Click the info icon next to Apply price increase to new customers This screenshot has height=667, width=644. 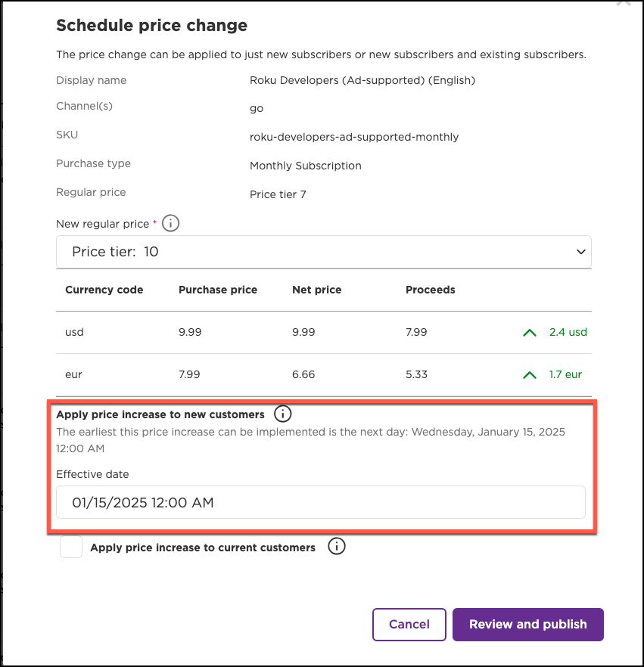point(282,414)
